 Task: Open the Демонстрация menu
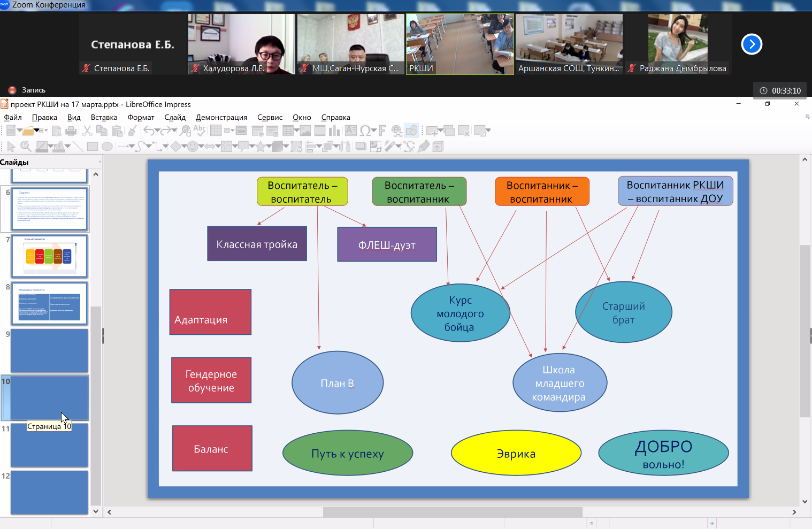click(x=221, y=118)
